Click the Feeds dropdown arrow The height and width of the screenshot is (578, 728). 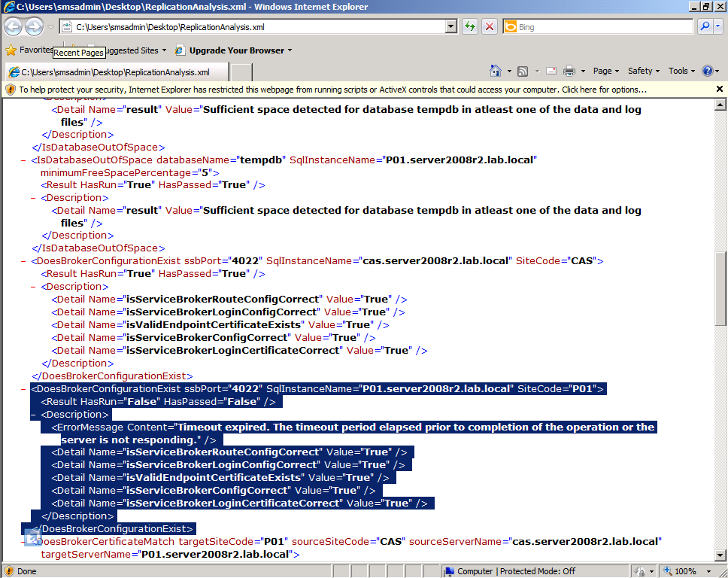537,71
